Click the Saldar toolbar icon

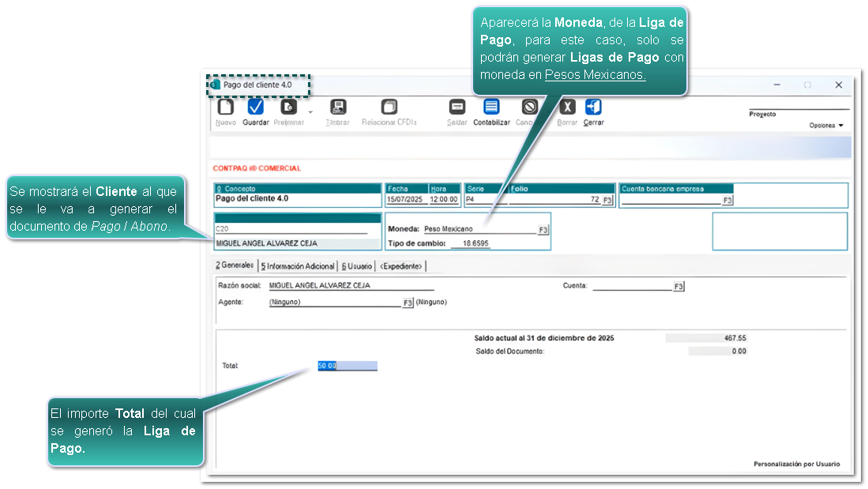coord(457,107)
